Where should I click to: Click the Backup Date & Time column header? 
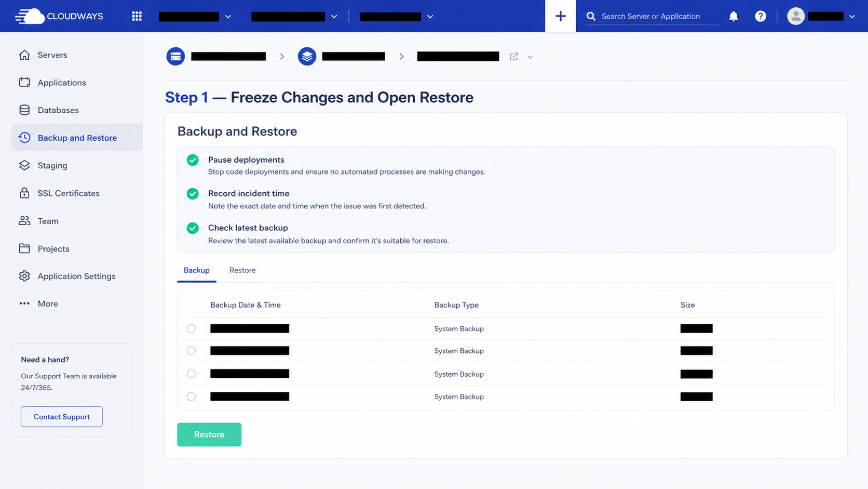point(246,305)
